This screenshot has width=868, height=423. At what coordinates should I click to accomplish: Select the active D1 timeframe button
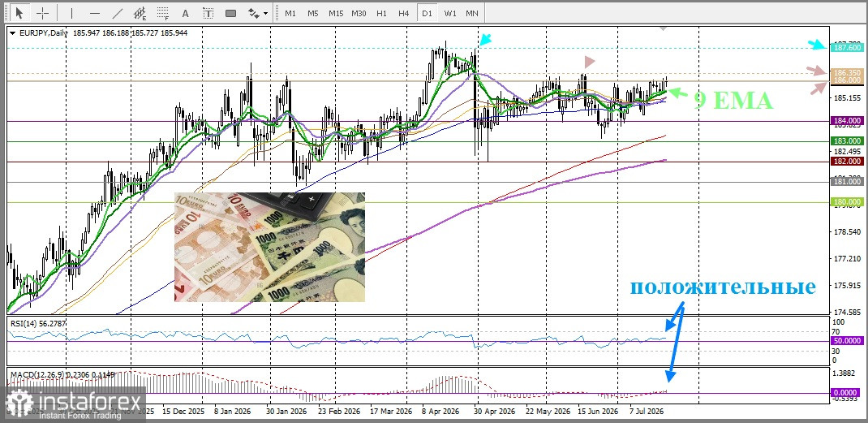tap(427, 13)
